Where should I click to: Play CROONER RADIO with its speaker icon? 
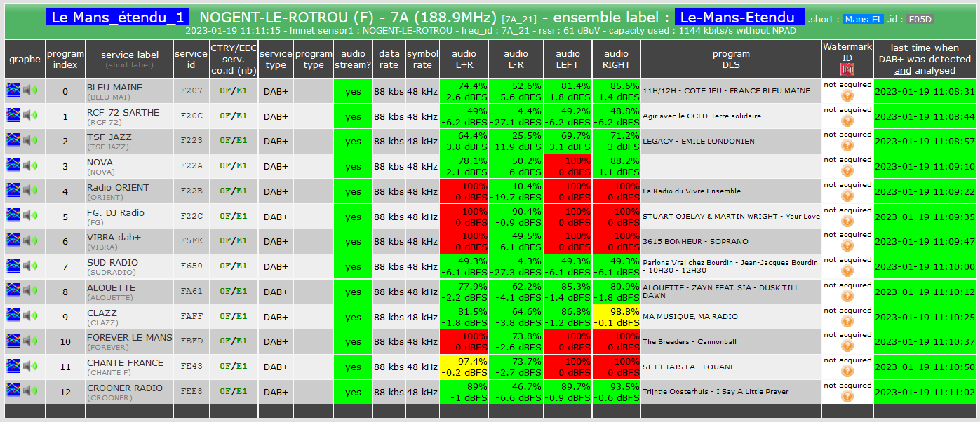30,391
